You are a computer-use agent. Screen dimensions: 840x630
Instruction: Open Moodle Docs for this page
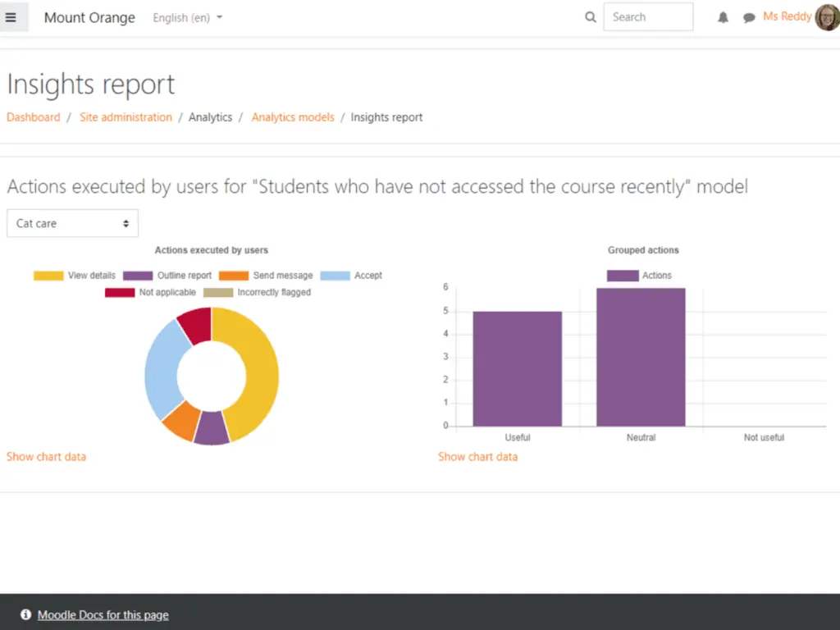pyautogui.click(x=103, y=615)
